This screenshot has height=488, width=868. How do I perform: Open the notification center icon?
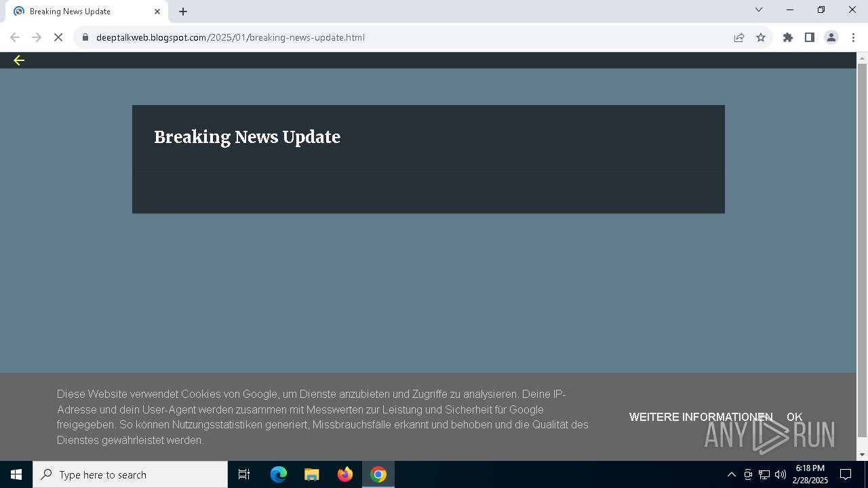pos(846,474)
